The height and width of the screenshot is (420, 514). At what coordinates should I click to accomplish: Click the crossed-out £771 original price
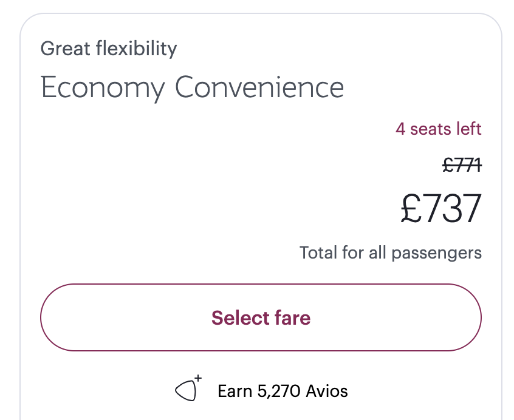[462, 164]
